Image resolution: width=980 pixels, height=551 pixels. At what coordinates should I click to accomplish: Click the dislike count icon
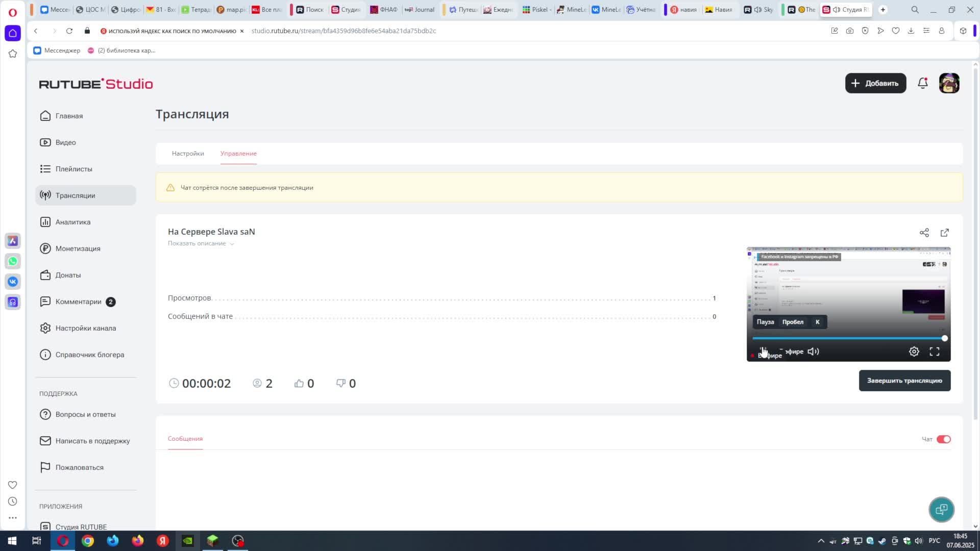pyautogui.click(x=340, y=383)
